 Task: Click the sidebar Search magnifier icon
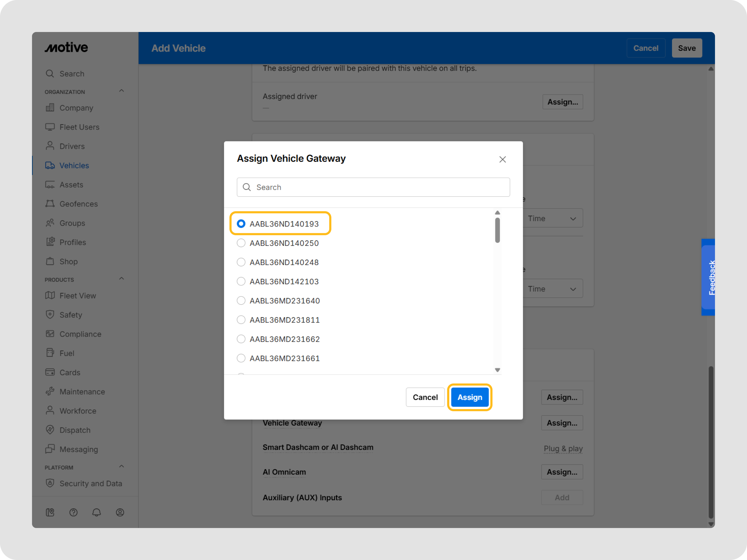[50, 74]
